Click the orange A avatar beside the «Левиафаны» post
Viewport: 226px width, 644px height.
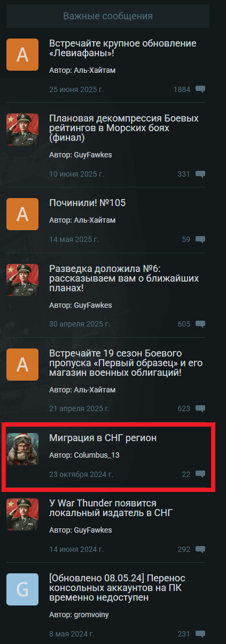pos(22,55)
